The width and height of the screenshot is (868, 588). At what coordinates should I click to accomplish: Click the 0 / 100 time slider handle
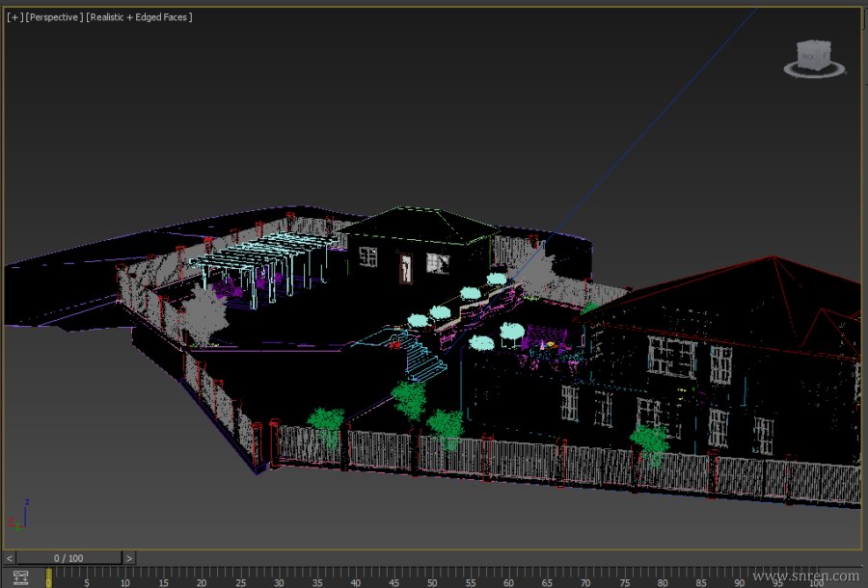[x=68, y=558]
